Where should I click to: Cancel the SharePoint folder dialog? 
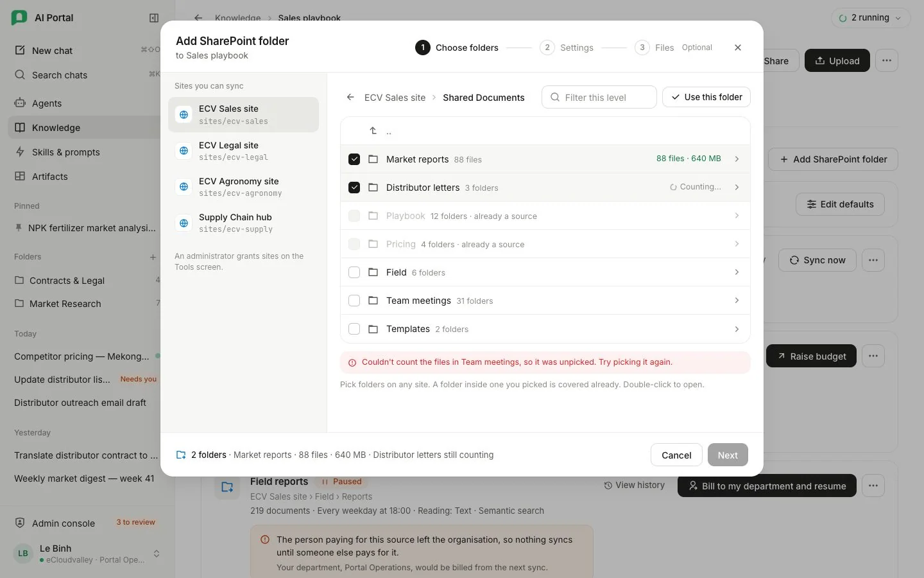[x=676, y=455]
